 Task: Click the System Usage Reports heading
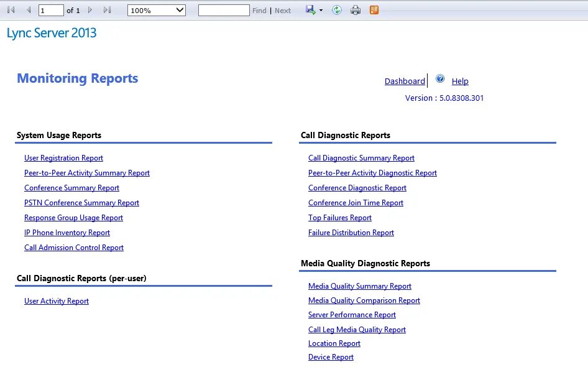tap(59, 135)
